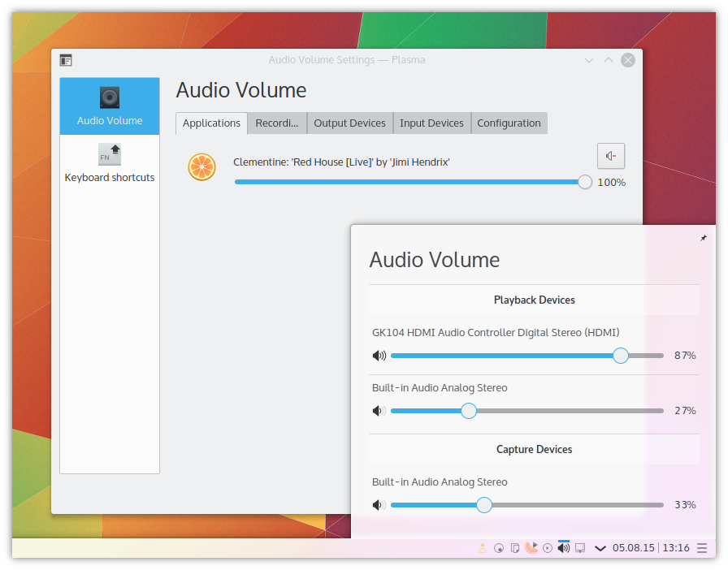The height and width of the screenshot is (570, 728).
Task: Switch to the Output Devices tab
Action: pyautogui.click(x=349, y=123)
